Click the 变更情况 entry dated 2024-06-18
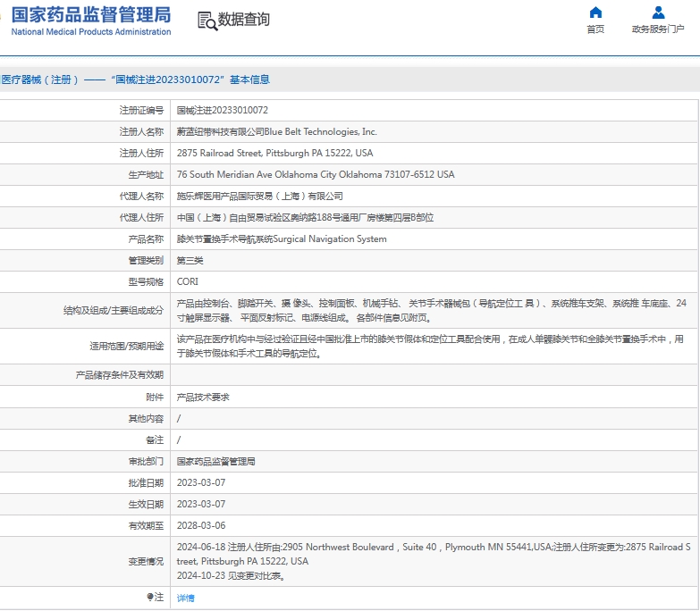The height and width of the screenshot is (611, 700). (x=434, y=554)
